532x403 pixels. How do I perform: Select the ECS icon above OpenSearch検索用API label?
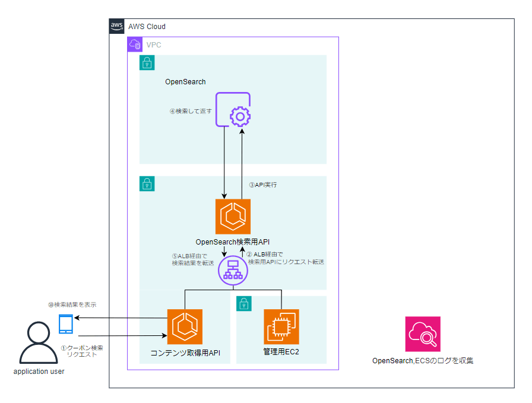233,217
